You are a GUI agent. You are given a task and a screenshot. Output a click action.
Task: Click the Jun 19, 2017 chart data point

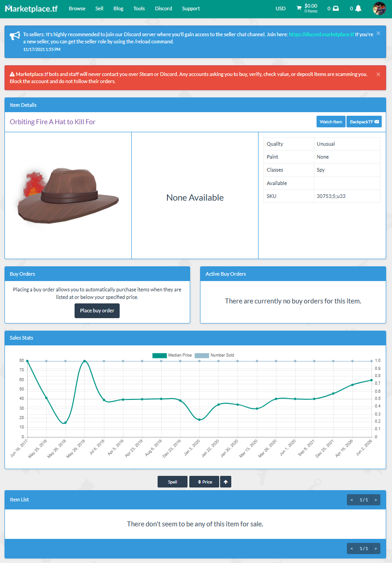[x=27, y=361]
